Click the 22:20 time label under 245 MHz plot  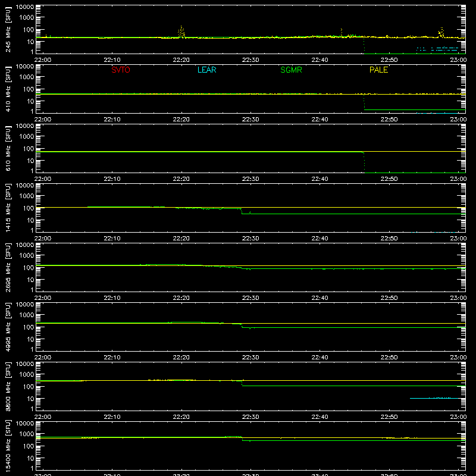click(181, 60)
